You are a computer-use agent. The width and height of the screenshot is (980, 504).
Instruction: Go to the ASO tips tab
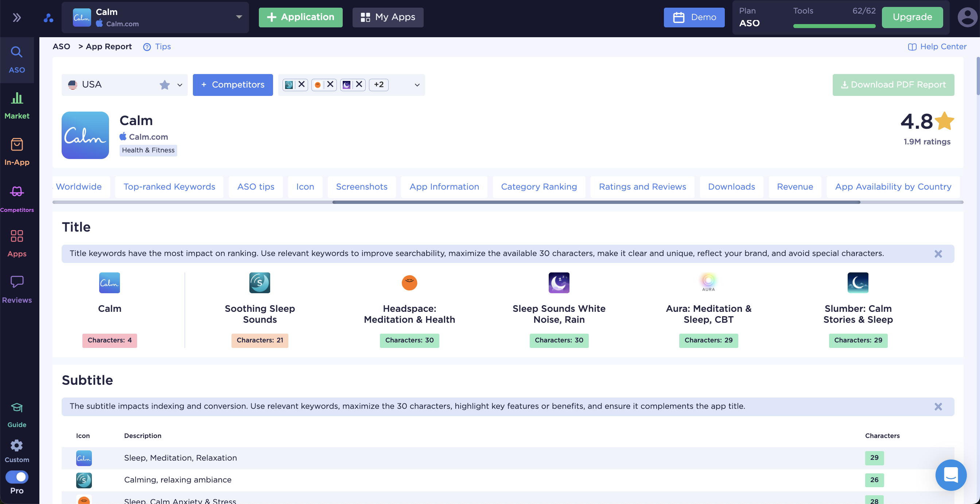point(256,187)
